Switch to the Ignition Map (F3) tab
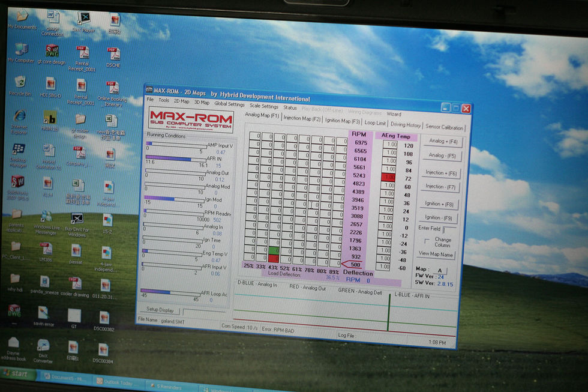The width and height of the screenshot is (588, 392). point(343,121)
